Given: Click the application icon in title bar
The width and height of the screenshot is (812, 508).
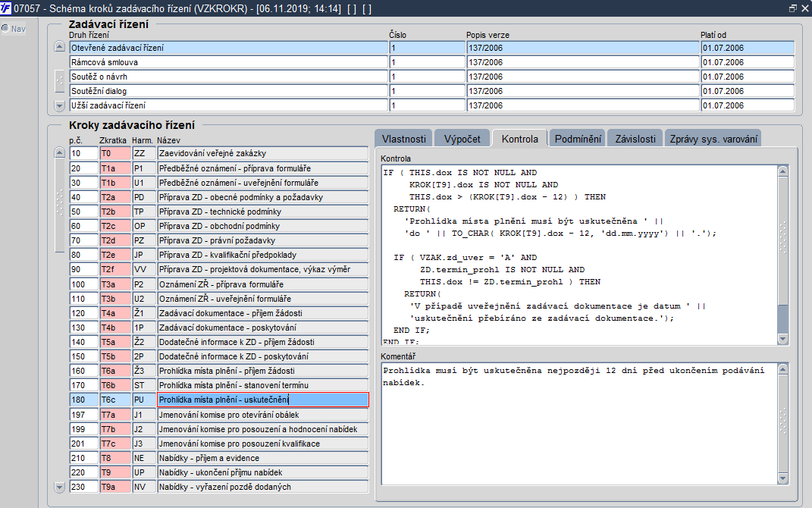Looking at the screenshot, I should [6, 8].
